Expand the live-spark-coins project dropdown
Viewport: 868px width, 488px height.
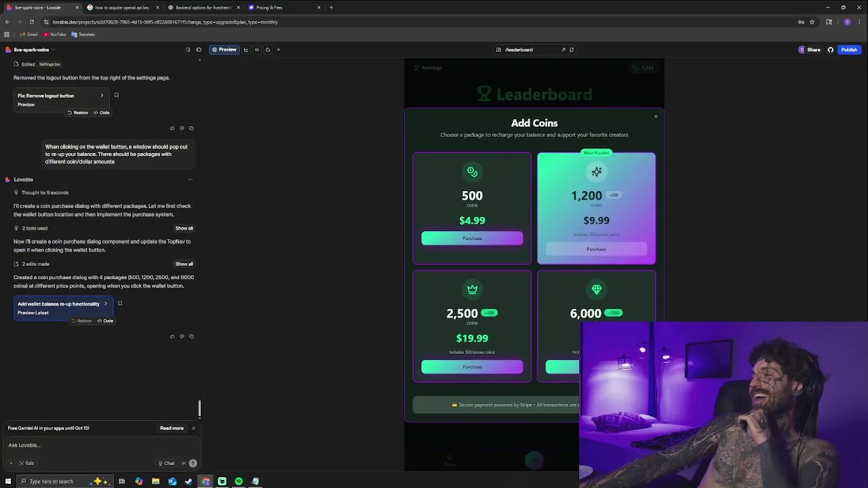point(53,49)
